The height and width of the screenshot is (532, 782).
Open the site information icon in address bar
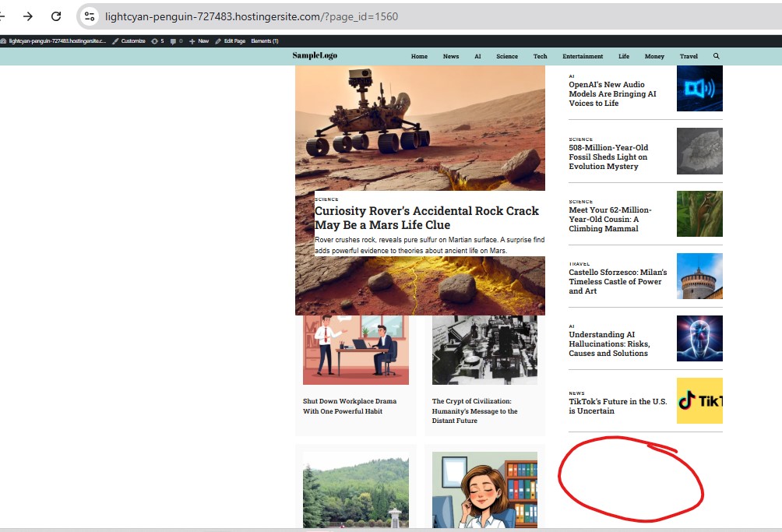click(90, 16)
